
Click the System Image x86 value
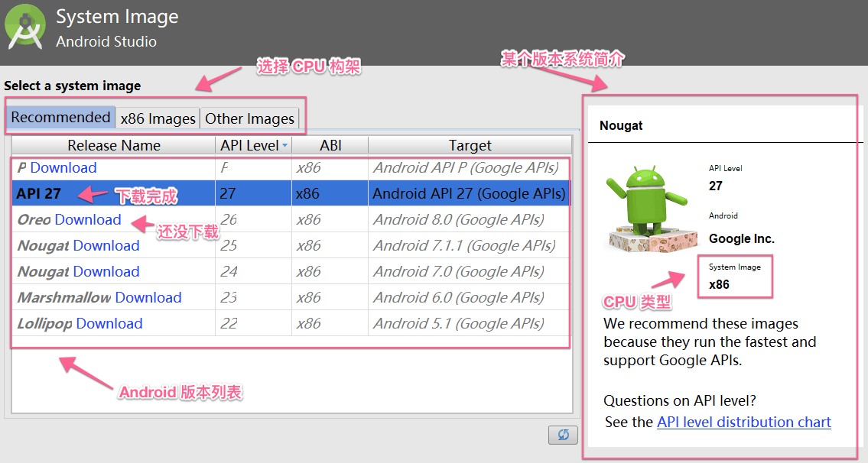coord(719,284)
